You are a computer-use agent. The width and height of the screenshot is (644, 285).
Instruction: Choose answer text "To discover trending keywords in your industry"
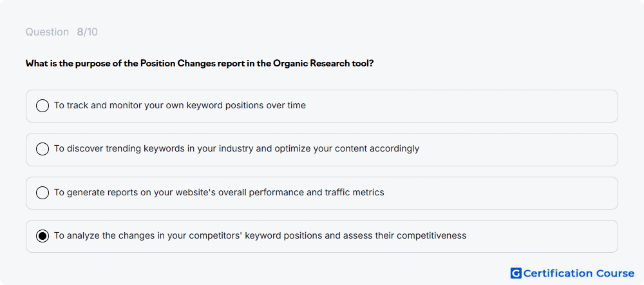[x=154, y=148]
